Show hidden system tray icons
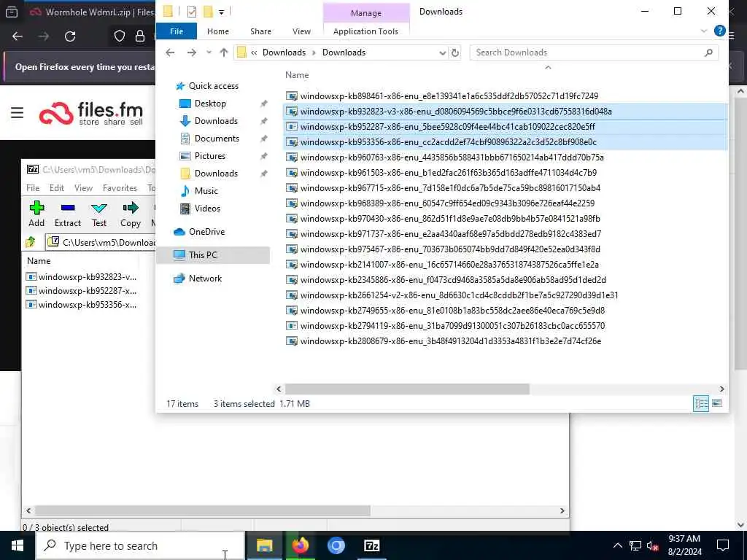This screenshot has height=560, width=747. point(617,545)
